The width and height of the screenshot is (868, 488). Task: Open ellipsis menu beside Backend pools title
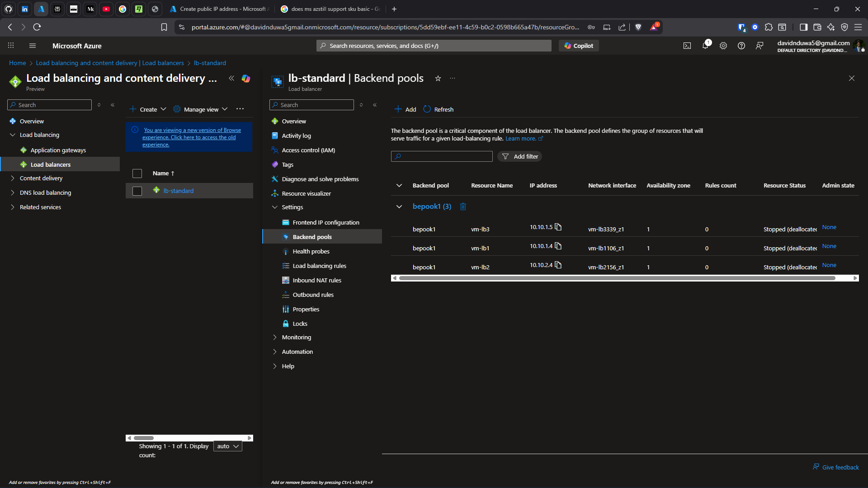click(453, 78)
